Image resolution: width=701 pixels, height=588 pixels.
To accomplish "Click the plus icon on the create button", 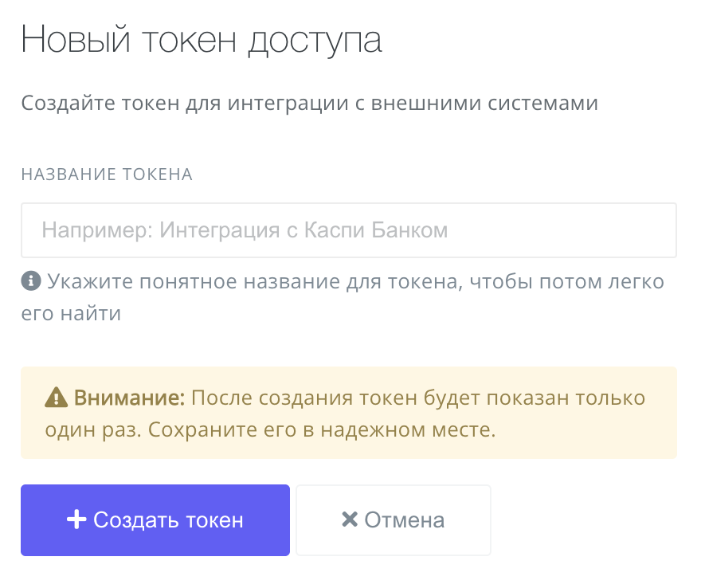I will [76, 520].
